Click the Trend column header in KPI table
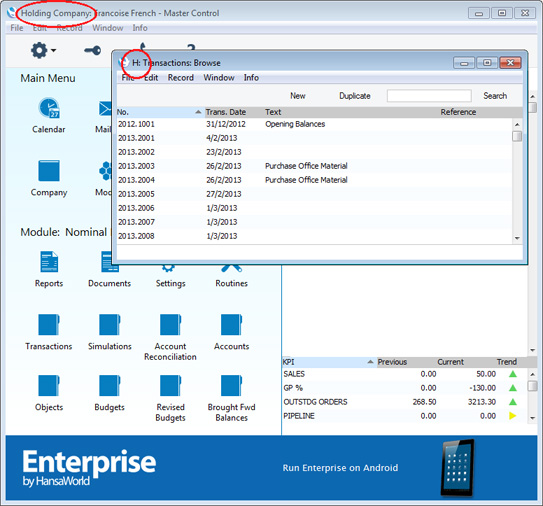This screenshot has height=506, width=543. (x=507, y=362)
